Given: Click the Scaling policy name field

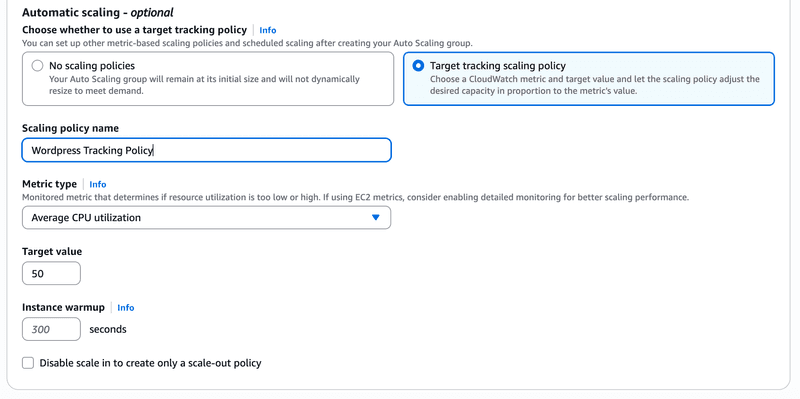Looking at the screenshot, I should [207, 150].
